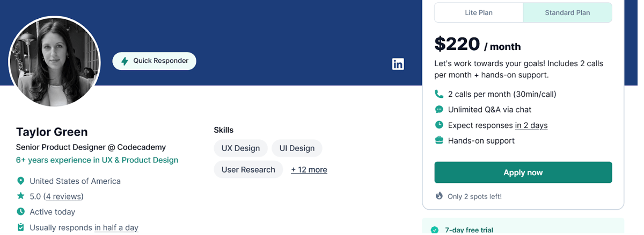Click the star rating icon
Image resolution: width=644 pixels, height=235 pixels.
20,196
